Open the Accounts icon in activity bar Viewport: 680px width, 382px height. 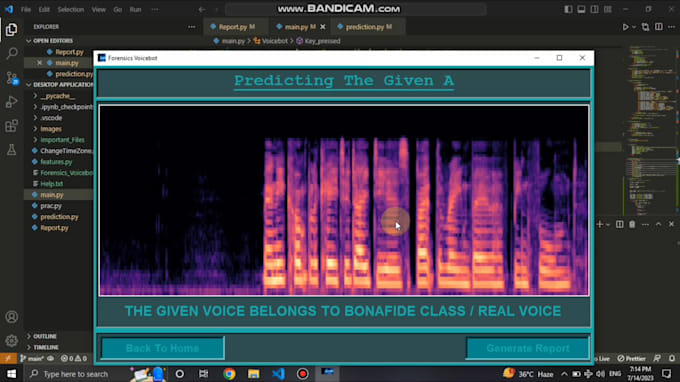pyautogui.click(x=12, y=317)
